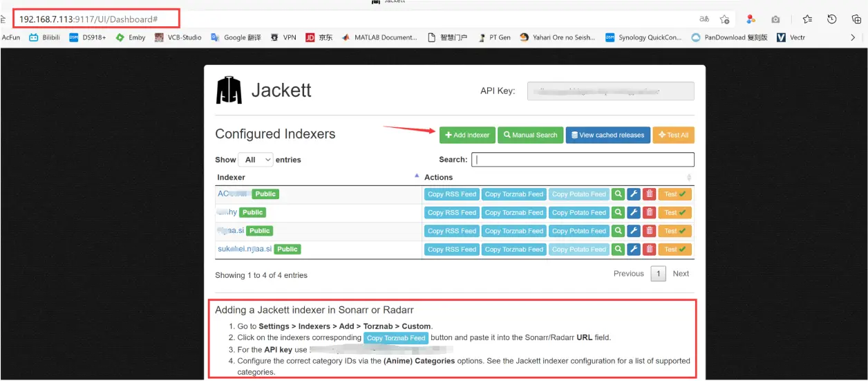Click the Configured Indexers heading text
Screen dimensions: 868x381
(275, 134)
